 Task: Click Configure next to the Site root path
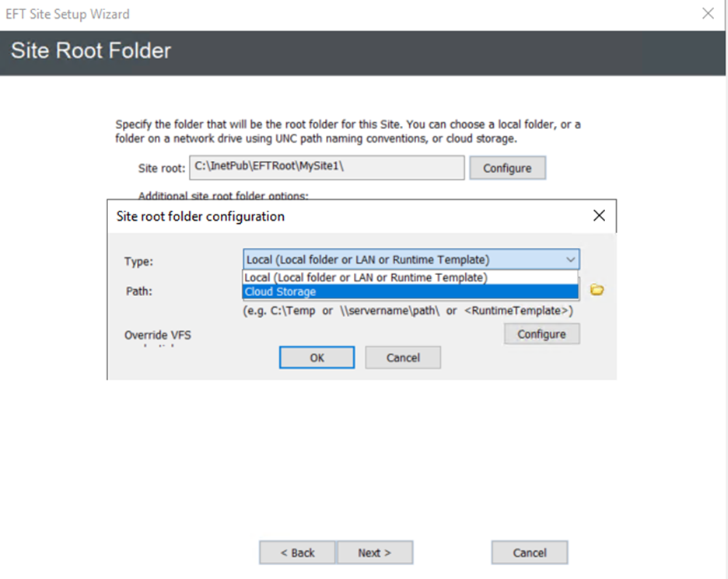pyautogui.click(x=507, y=167)
